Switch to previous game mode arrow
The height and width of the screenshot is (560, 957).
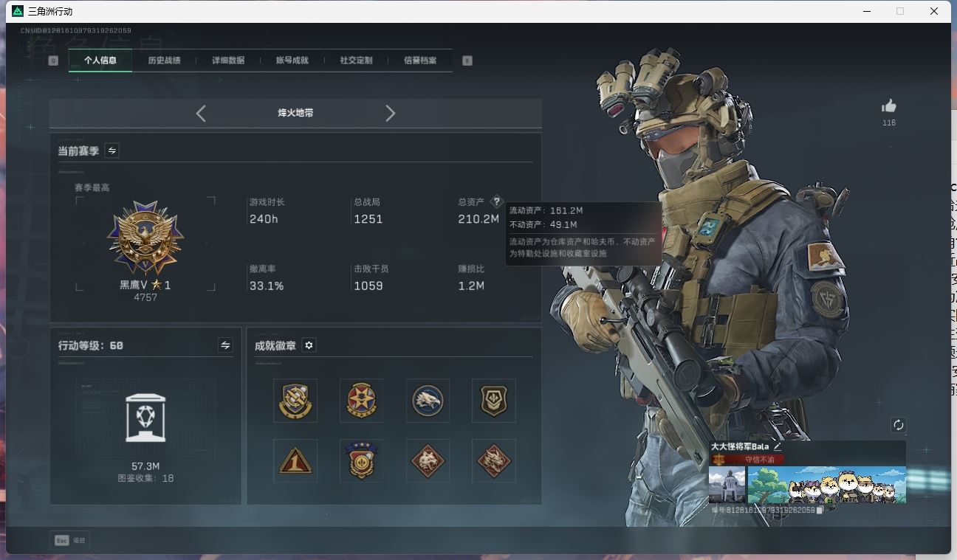pyautogui.click(x=201, y=113)
